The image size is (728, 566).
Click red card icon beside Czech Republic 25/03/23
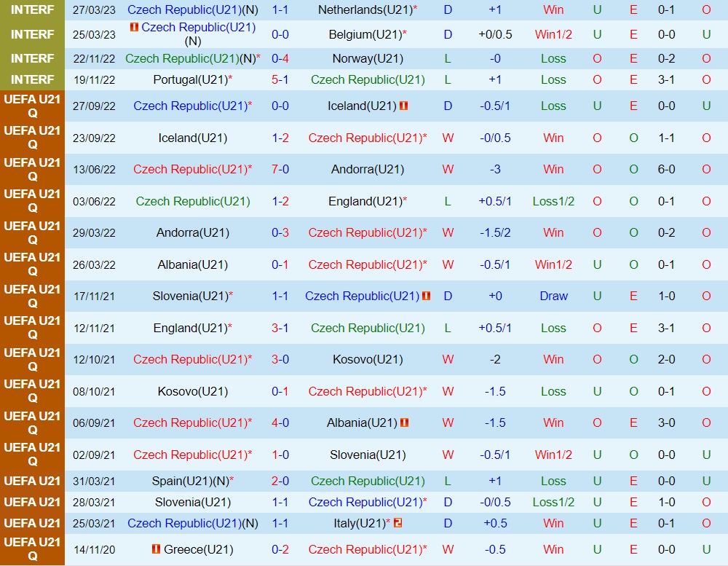coord(134,28)
